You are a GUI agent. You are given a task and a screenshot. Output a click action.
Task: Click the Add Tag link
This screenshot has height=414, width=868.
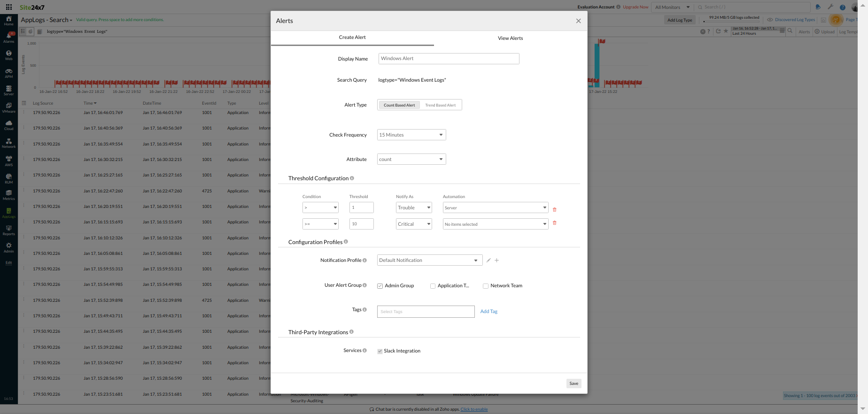488,312
